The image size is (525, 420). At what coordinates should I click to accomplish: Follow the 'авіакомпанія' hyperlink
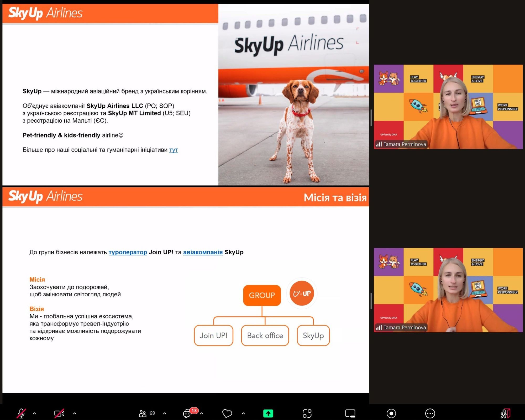(203, 252)
